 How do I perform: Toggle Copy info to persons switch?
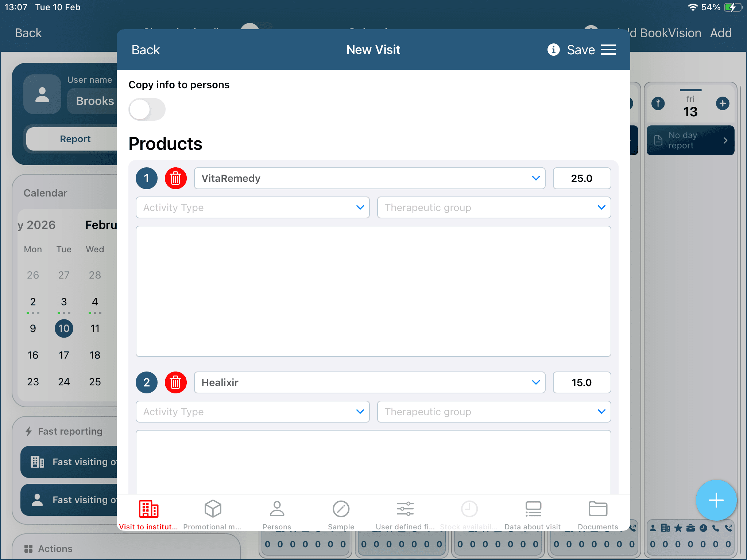[147, 109]
